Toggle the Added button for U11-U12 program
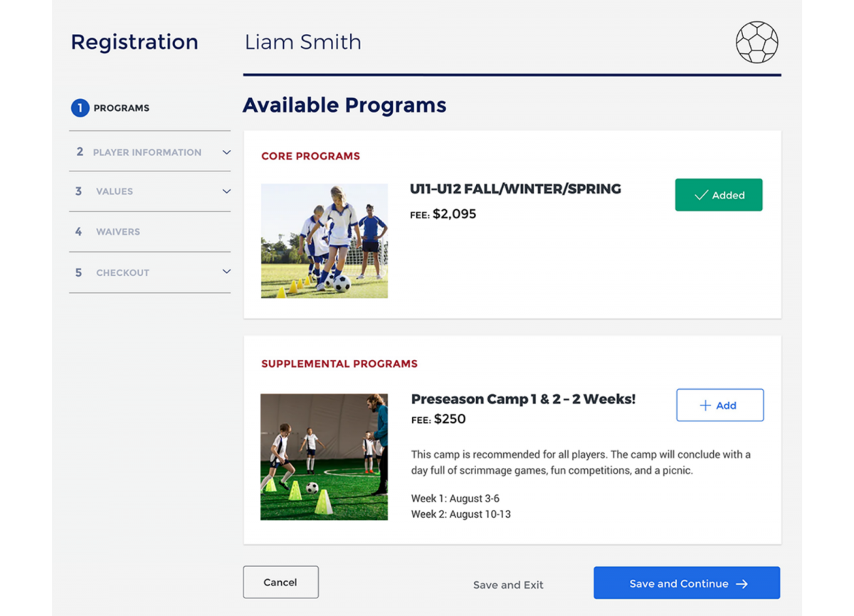This screenshot has width=854, height=616. 719,195
